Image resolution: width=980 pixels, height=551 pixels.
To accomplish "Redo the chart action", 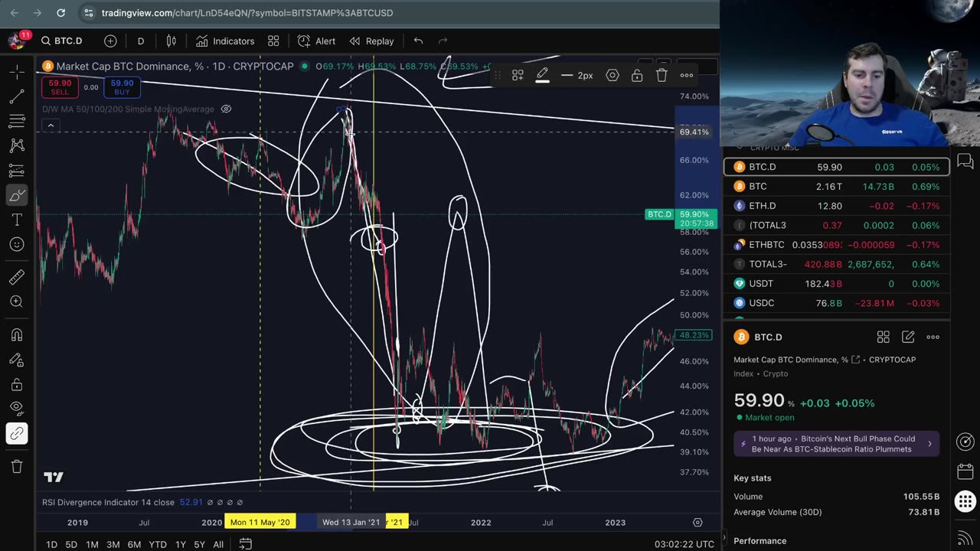I will point(443,41).
